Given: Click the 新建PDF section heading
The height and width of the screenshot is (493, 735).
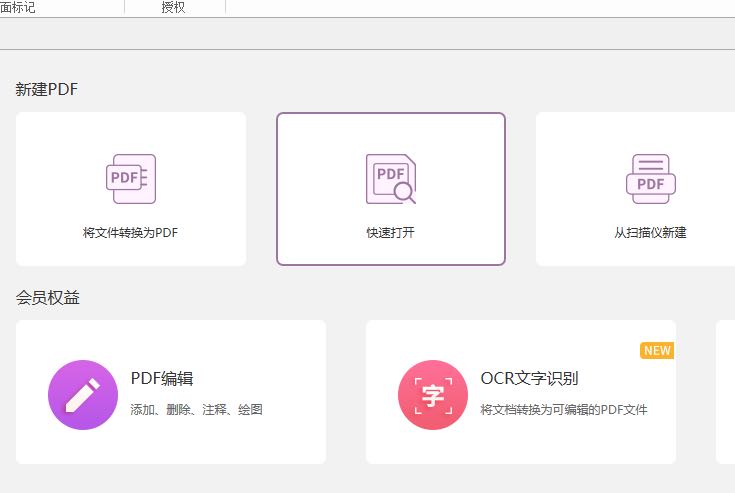Looking at the screenshot, I should point(46,89).
